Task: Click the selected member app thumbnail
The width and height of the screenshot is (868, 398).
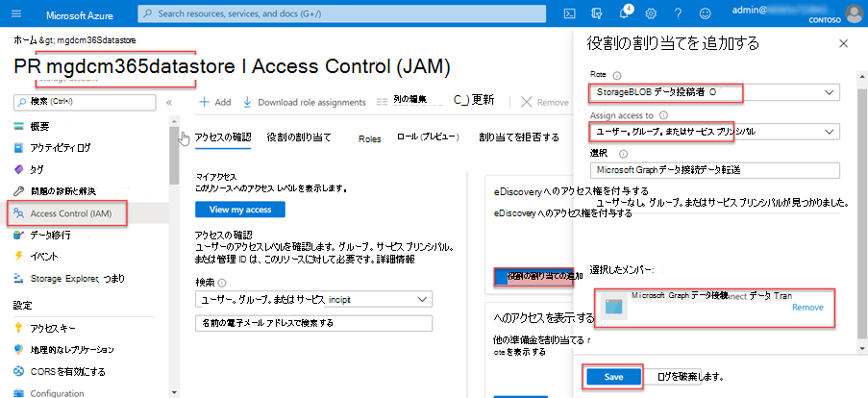Action: pos(614,306)
